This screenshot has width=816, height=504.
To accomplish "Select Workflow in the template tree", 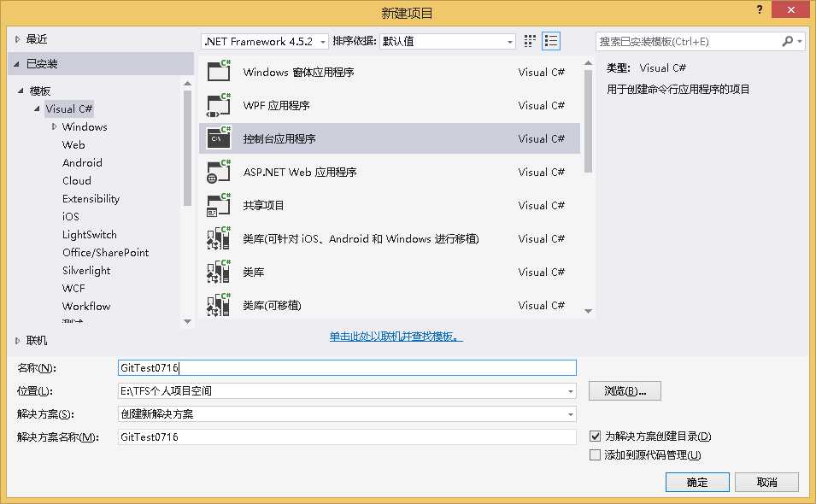I will (86, 307).
